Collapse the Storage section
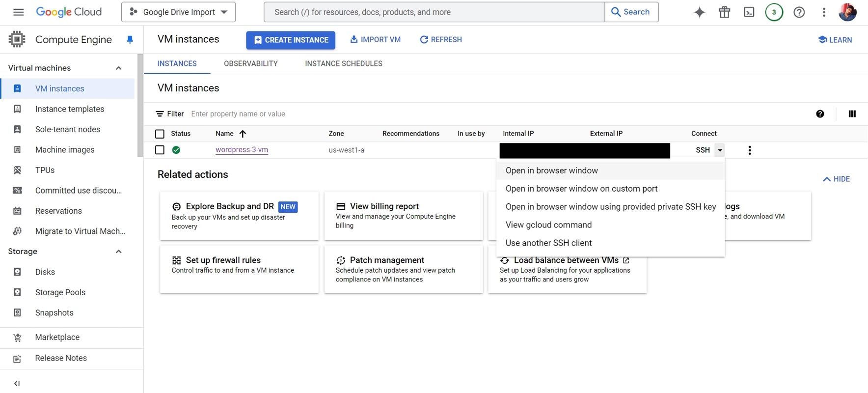Viewport: 868px width, 393px height. 118,252
